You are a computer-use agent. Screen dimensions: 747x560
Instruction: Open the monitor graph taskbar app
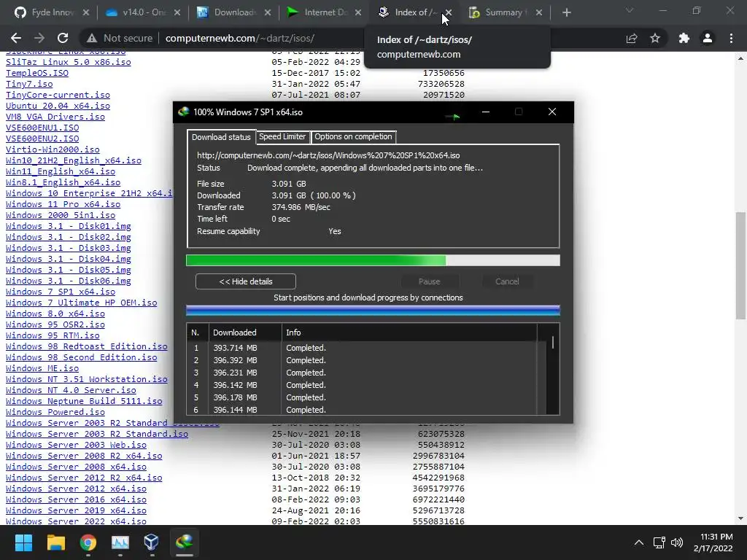coord(120,542)
